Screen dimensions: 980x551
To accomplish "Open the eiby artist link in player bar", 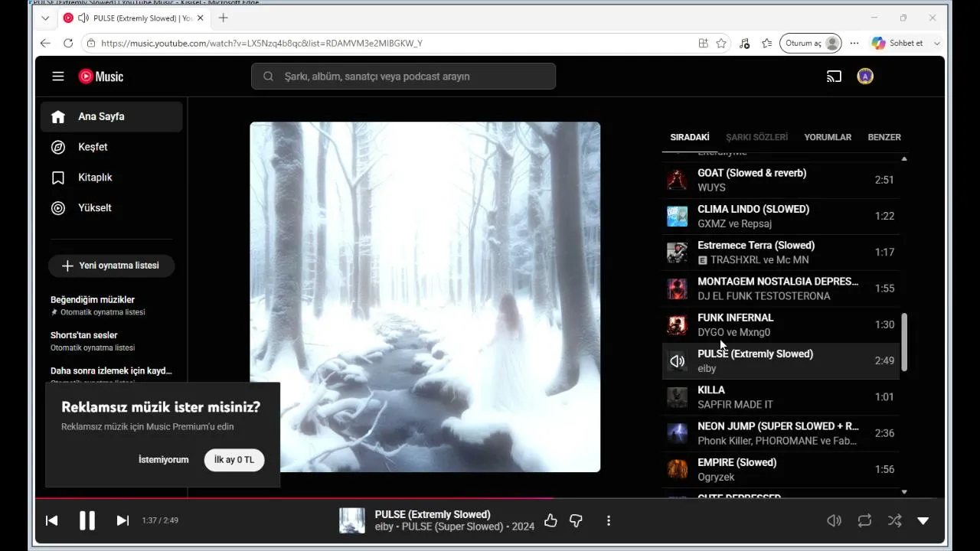I will [384, 527].
